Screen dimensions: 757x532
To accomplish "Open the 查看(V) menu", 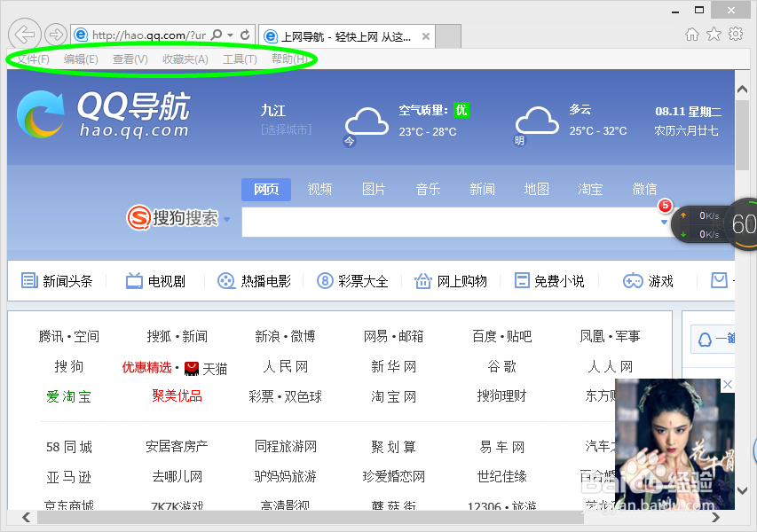I will (x=130, y=59).
